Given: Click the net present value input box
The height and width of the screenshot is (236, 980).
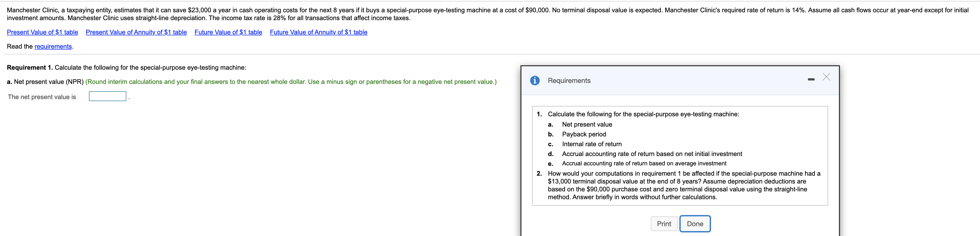Looking at the screenshot, I should tap(107, 96).
